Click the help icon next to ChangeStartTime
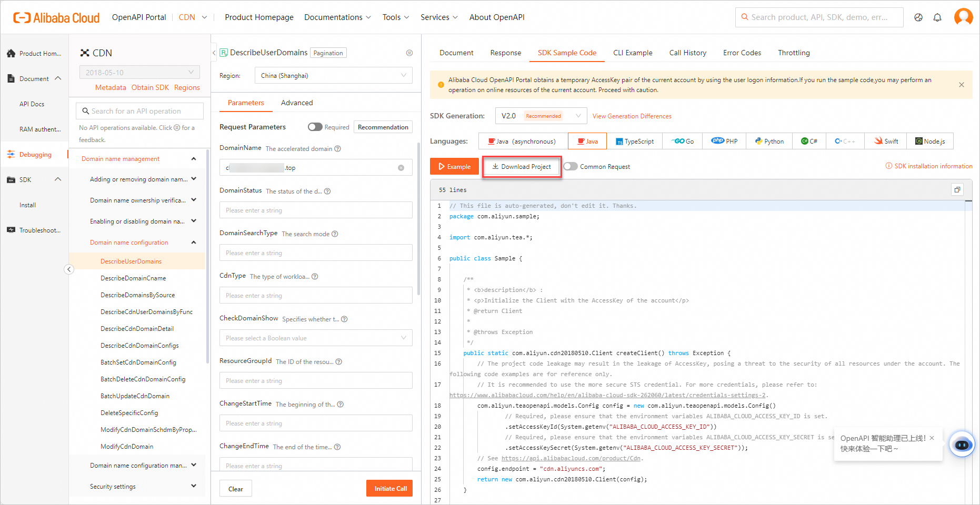The image size is (980, 505). point(341,405)
